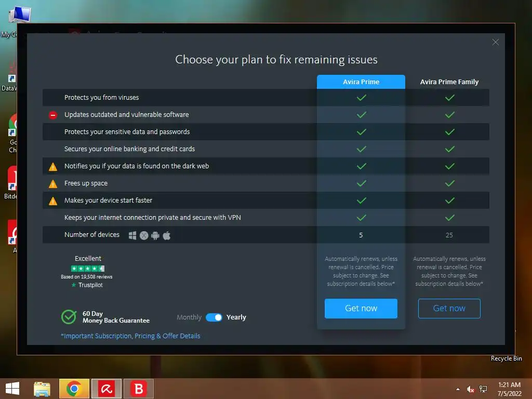This screenshot has height=399, width=532.
Task: Click device count 5 under Avira Prime
Action: pyautogui.click(x=361, y=235)
